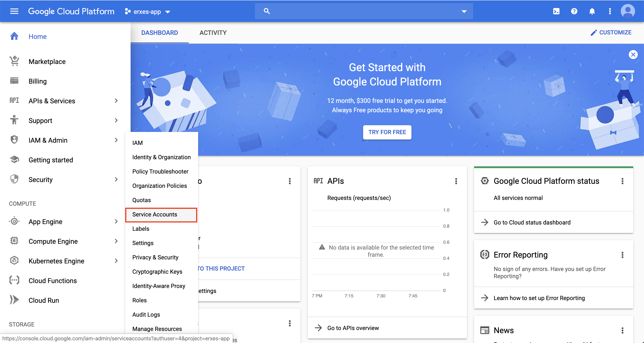
Task: Activate Cloud Shell terminal icon
Action: point(556,11)
